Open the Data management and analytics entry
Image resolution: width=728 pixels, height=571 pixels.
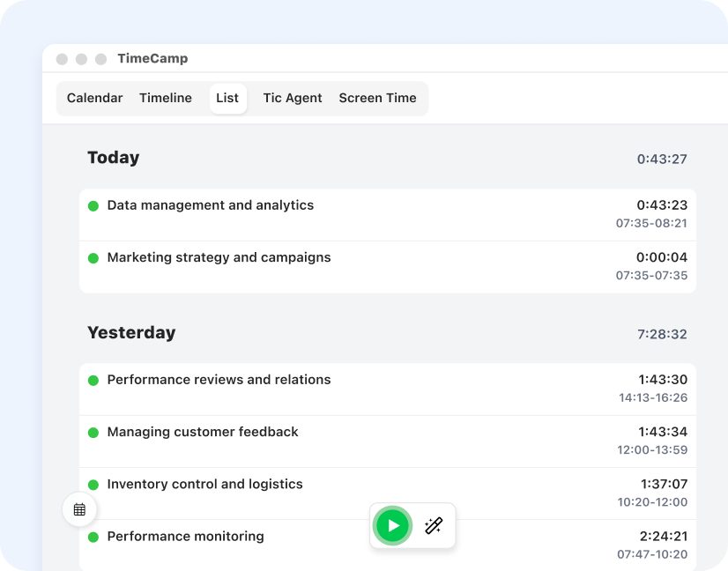tap(210, 205)
